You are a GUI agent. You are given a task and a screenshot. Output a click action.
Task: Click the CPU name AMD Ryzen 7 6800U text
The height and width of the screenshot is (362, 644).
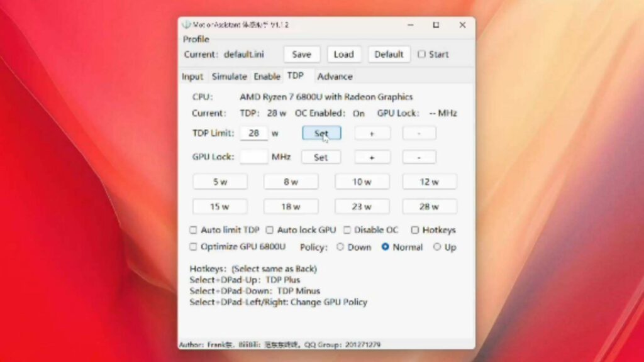(326, 97)
